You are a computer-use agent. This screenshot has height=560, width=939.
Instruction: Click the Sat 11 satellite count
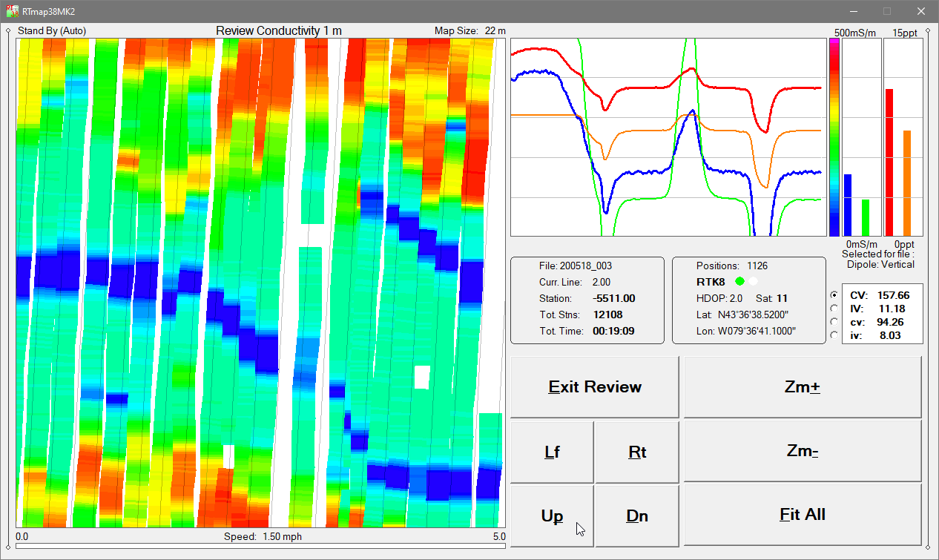(x=771, y=298)
